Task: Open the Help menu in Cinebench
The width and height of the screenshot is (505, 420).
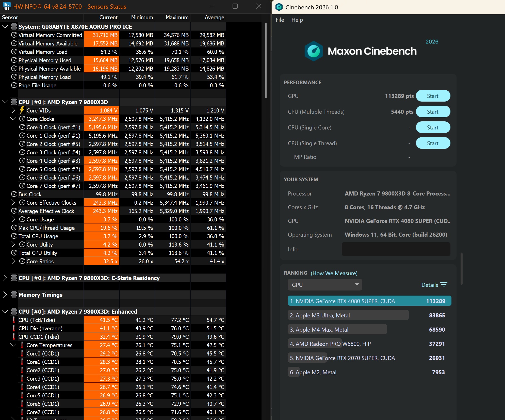Action: tap(297, 20)
